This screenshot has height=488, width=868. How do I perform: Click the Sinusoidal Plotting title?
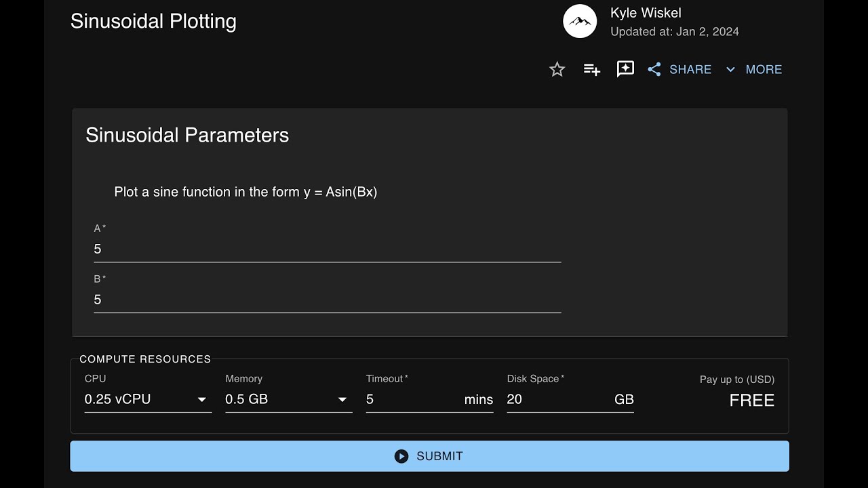tap(153, 21)
